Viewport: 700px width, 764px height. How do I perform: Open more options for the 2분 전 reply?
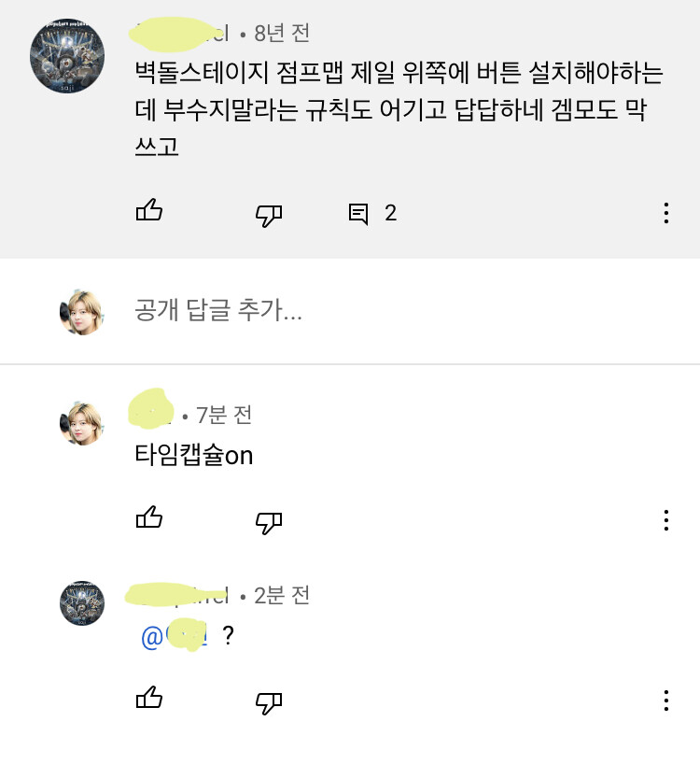pos(665,700)
